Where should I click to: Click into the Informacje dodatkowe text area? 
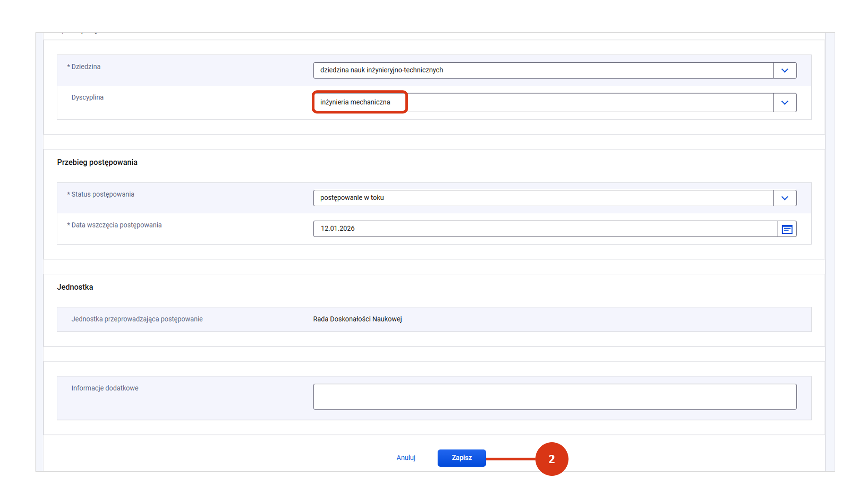554,397
